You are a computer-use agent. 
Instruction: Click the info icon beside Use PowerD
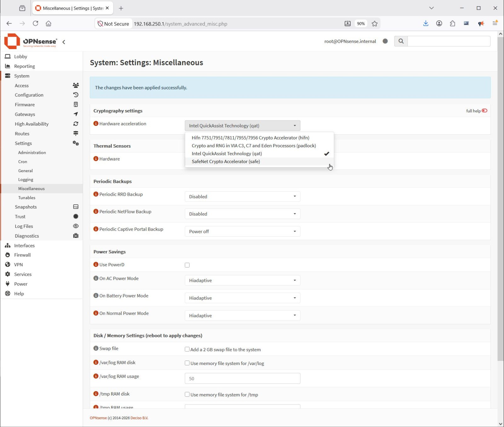pyautogui.click(x=96, y=265)
